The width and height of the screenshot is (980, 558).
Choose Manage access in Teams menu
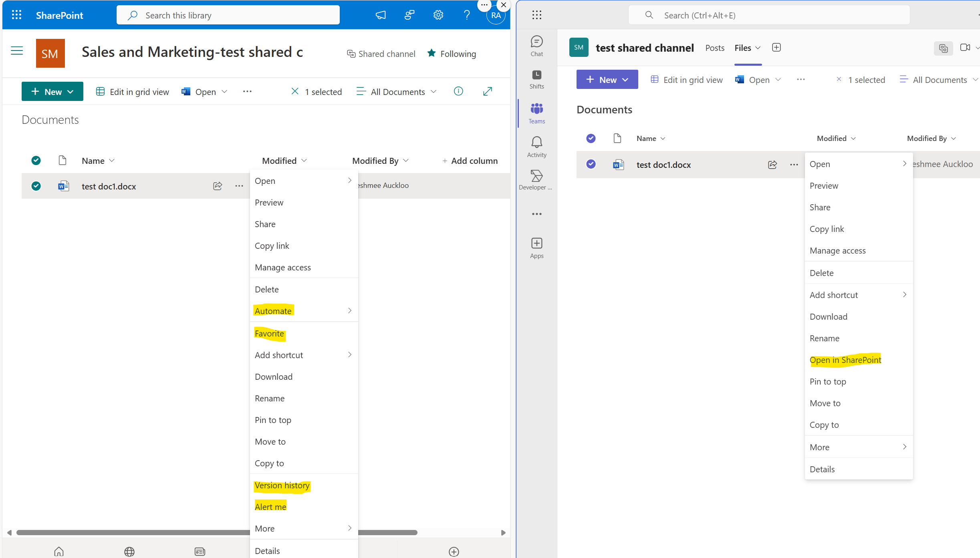859,250
